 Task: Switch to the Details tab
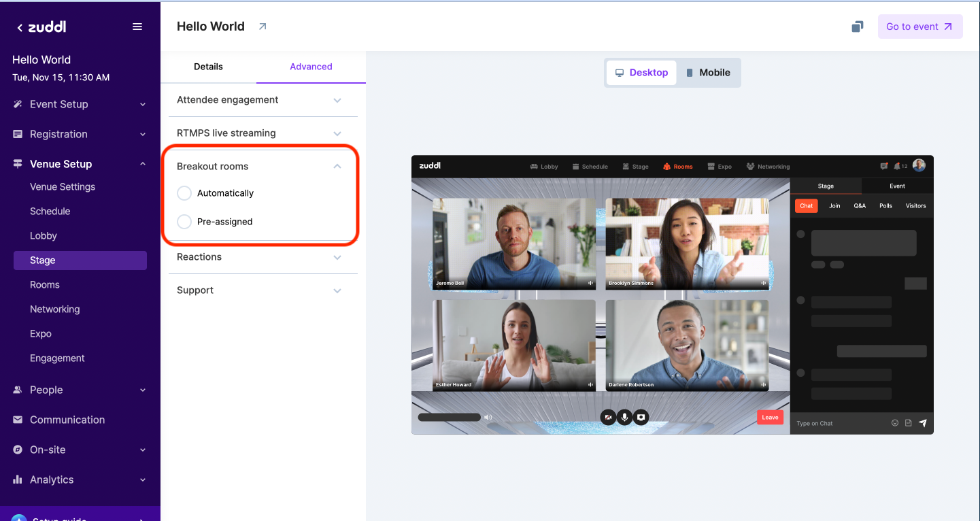tap(208, 67)
